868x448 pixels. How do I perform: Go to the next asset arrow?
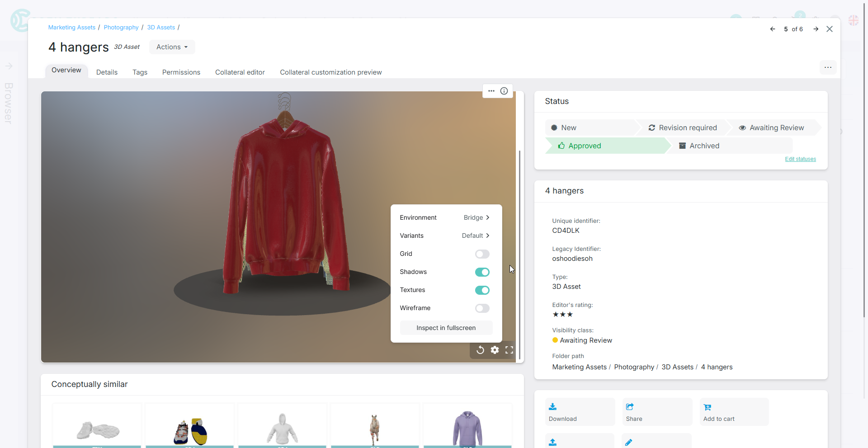point(816,29)
